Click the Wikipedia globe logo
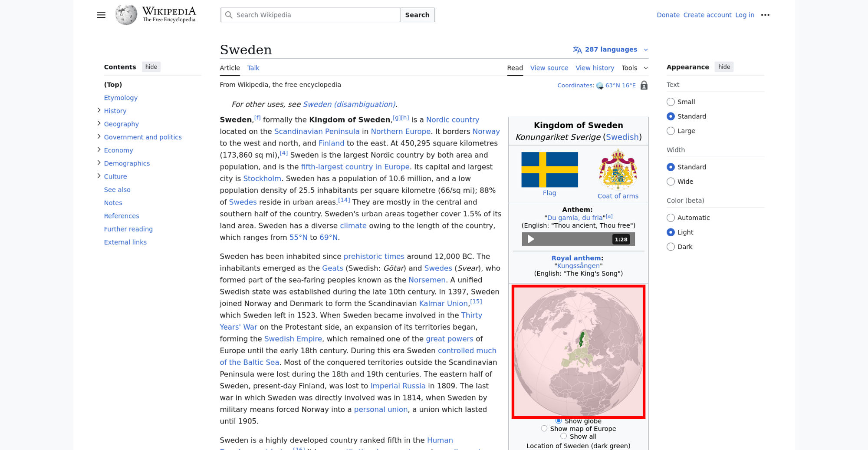This screenshot has width=868, height=450. pos(126,15)
